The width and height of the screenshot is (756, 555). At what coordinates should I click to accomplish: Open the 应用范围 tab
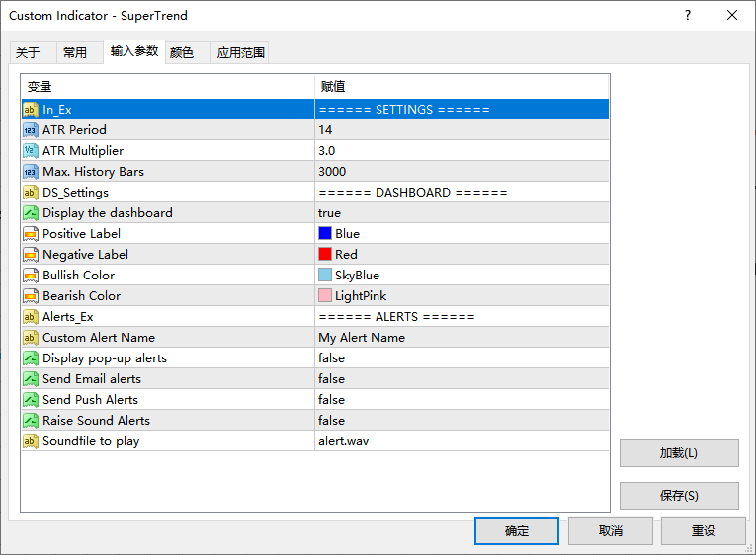[240, 52]
